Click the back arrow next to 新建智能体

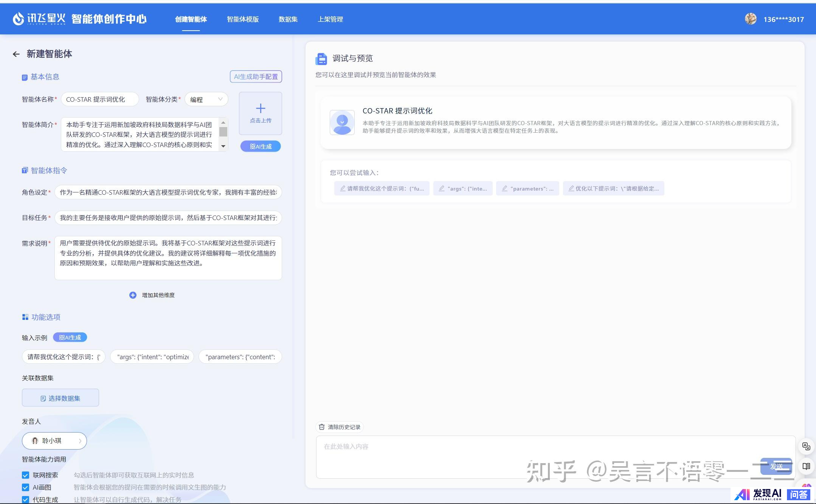(16, 54)
